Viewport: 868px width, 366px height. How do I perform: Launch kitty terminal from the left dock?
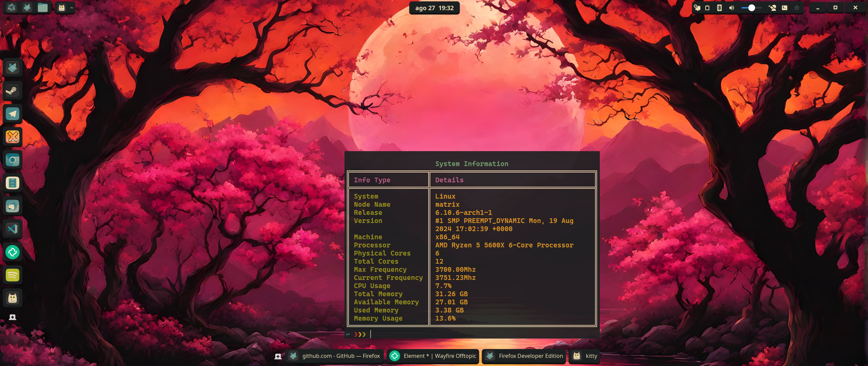[13, 298]
